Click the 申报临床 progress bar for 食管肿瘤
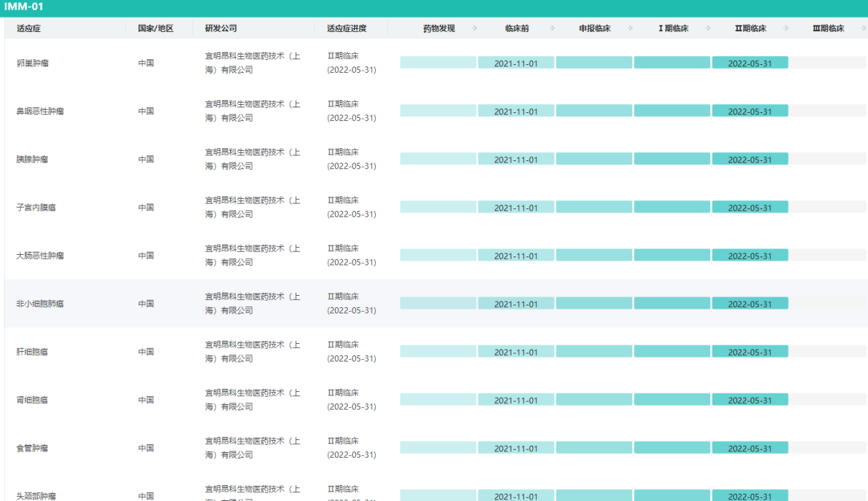Screen dimensions: 868x501 point(594,448)
